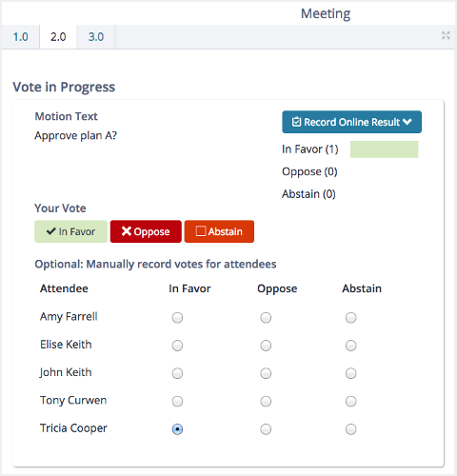Mark John Keith as Abstain
Image resolution: width=457 pixels, height=476 pixels.
point(350,373)
